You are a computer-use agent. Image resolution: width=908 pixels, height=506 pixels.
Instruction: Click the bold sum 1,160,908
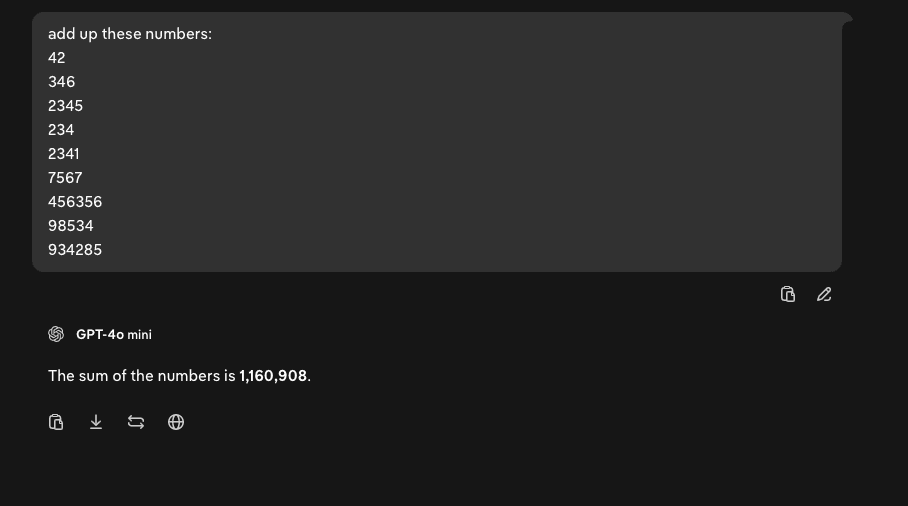(273, 376)
